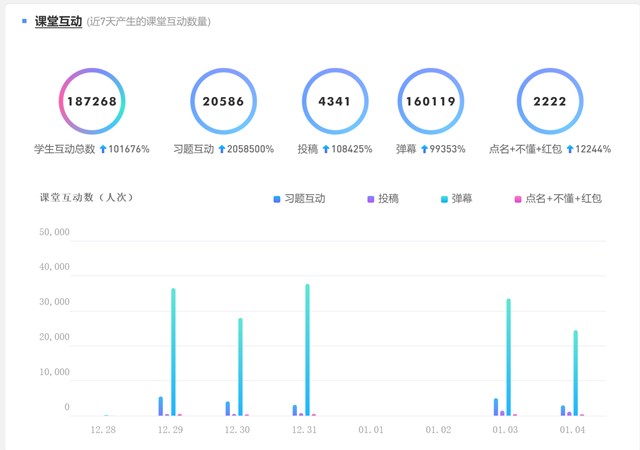Click the 10,000 y-axis label

click(x=54, y=372)
